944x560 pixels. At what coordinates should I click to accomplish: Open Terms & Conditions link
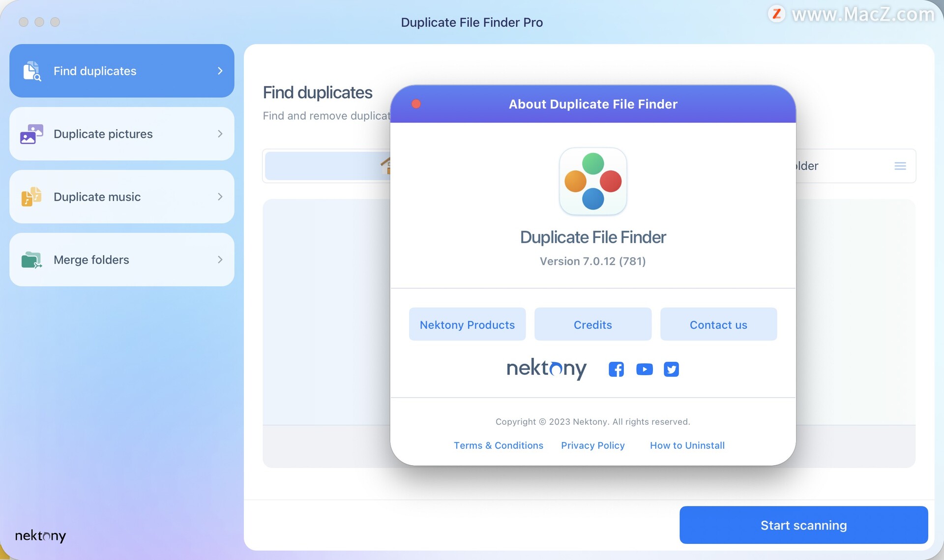tap(498, 445)
